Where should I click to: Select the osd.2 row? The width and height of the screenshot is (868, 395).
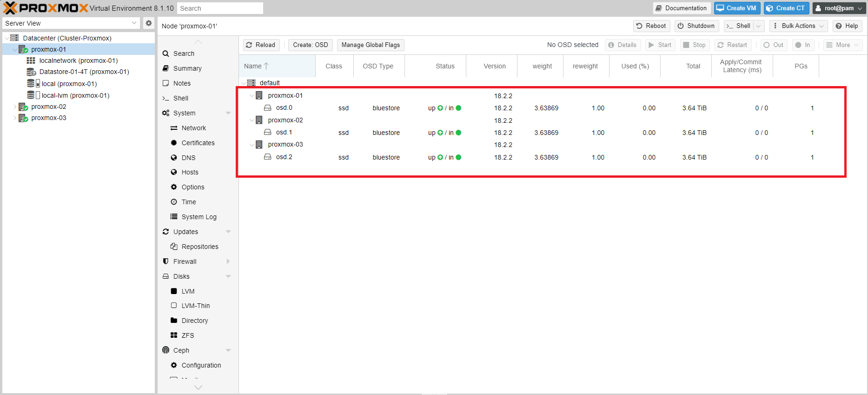point(529,157)
